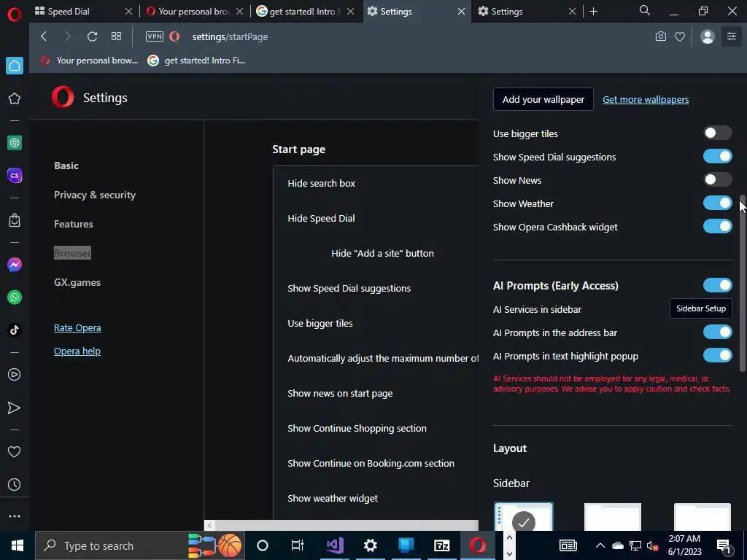Click the Easy Setup panel vertical scrollbar
Viewport: 747px width, 560px height.
click(742, 284)
